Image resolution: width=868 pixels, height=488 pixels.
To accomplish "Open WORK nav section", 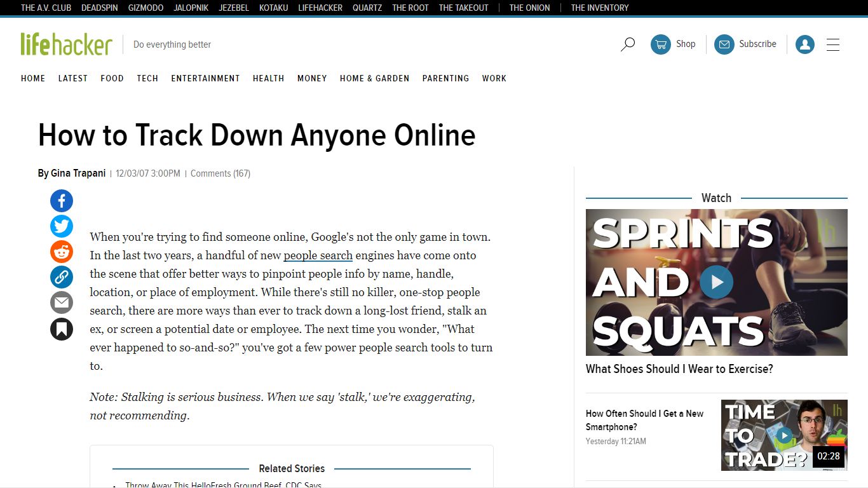I will [x=494, y=78].
